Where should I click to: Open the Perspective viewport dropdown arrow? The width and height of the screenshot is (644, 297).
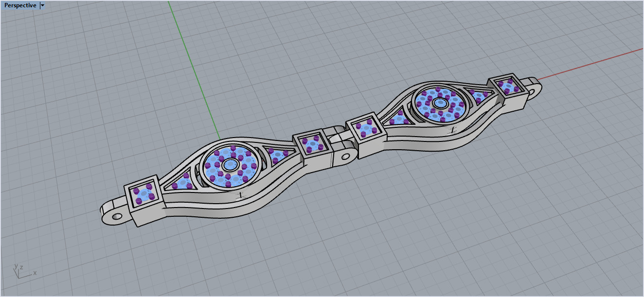[42, 5]
